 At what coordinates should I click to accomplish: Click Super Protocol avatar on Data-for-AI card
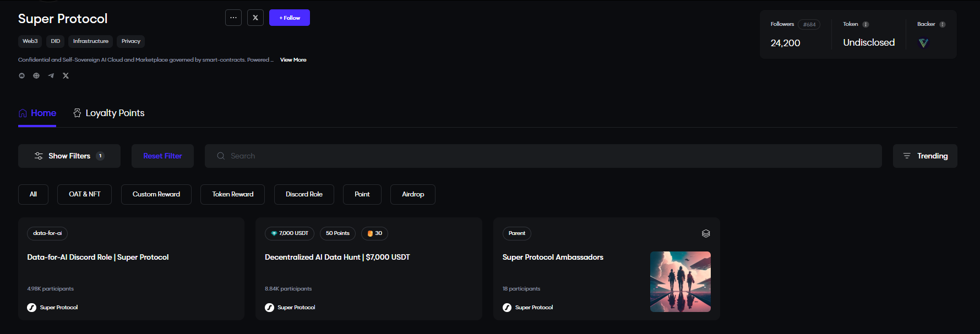(32, 308)
